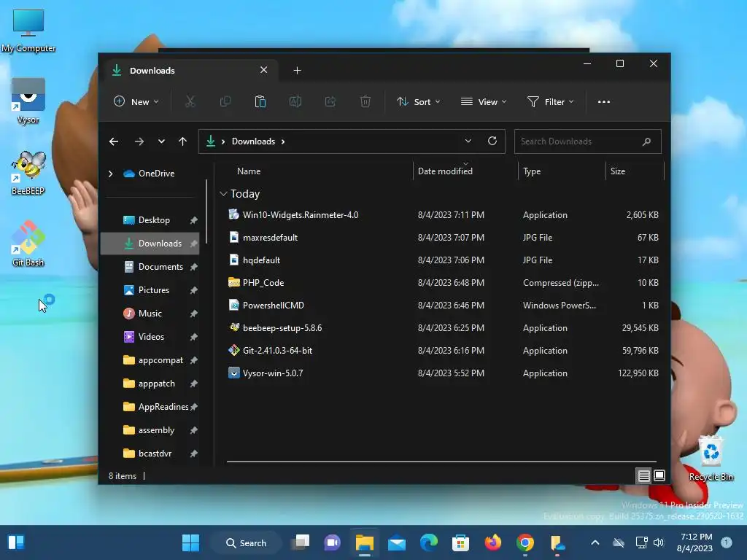Image resolution: width=747 pixels, height=560 pixels.
Task: Open the View dropdown
Action: pos(484,101)
